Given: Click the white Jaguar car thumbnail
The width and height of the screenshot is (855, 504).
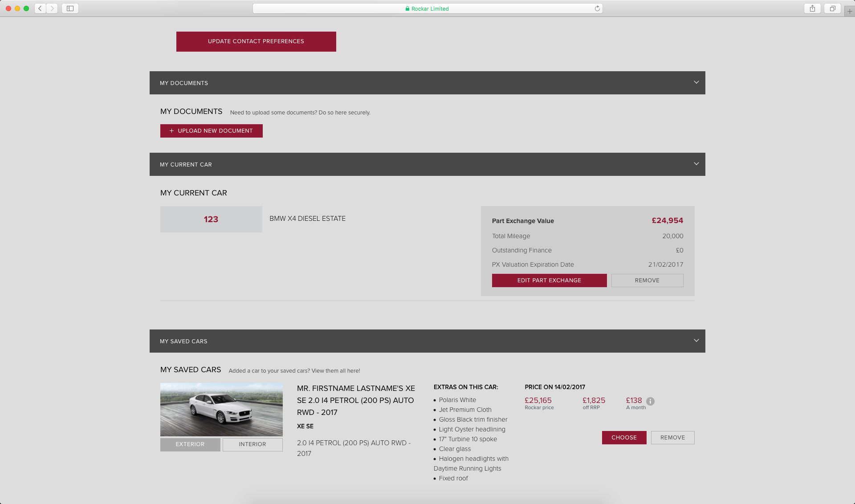Looking at the screenshot, I should pyautogui.click(x=221, y=409).
